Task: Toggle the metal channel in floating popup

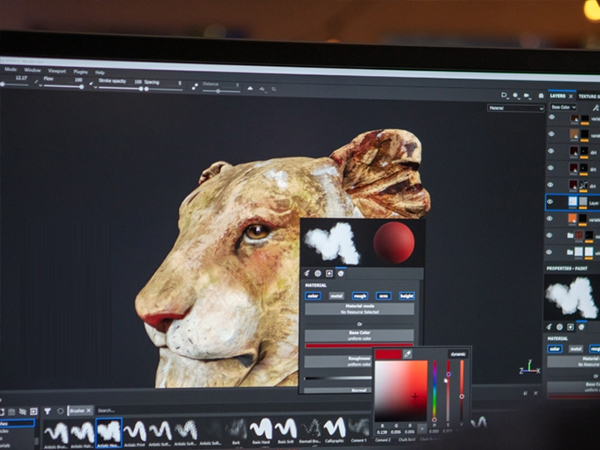Action: point(336,296)
